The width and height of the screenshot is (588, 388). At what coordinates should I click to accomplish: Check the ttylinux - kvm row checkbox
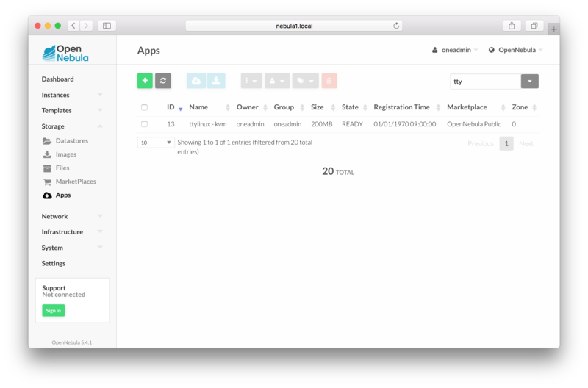(x=144, y=124)
